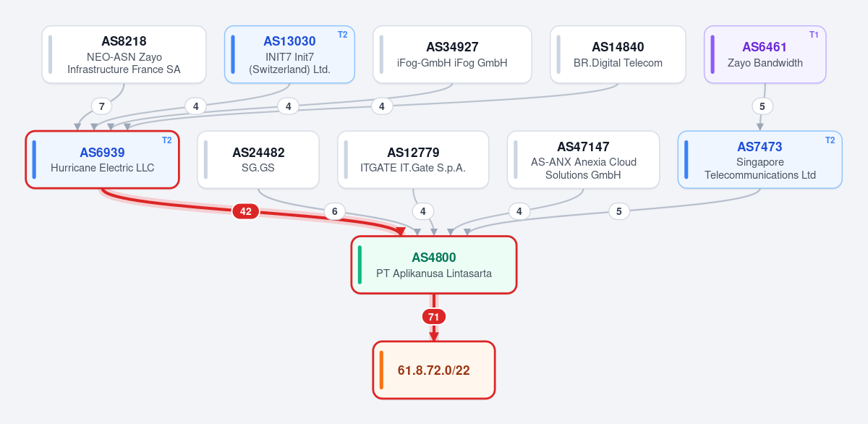Click the 5 edge label under AS6461
The width and height of the screenshot is (868, 424).
762,106
